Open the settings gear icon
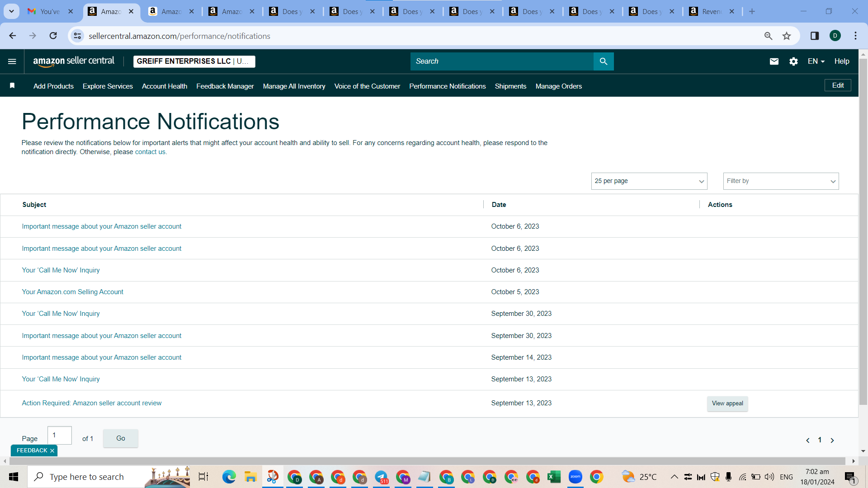 pyautogui.click(x=793, y=61)
